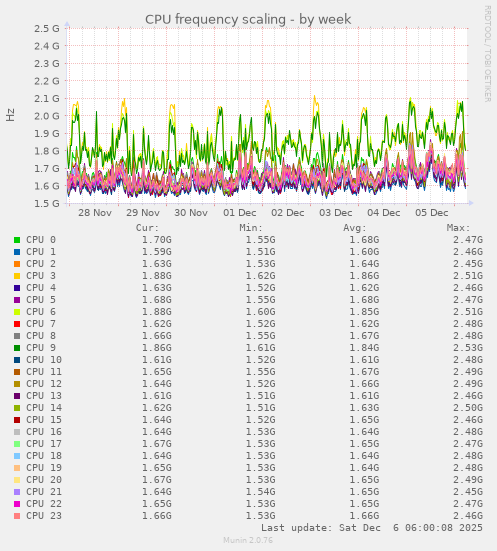The image size is (497, 551).
Task: Click CPU 14 max value 2.50G
Action: pyautogui.click(x=468, y=408)
